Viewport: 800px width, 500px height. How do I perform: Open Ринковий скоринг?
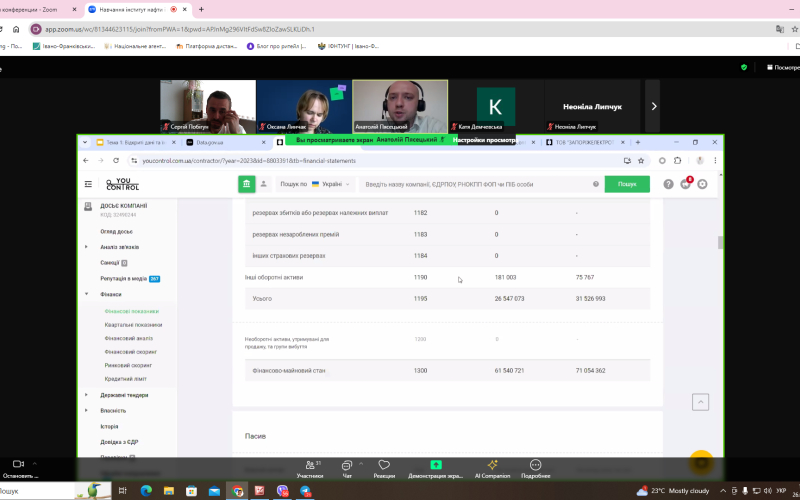tap(129, 365)
